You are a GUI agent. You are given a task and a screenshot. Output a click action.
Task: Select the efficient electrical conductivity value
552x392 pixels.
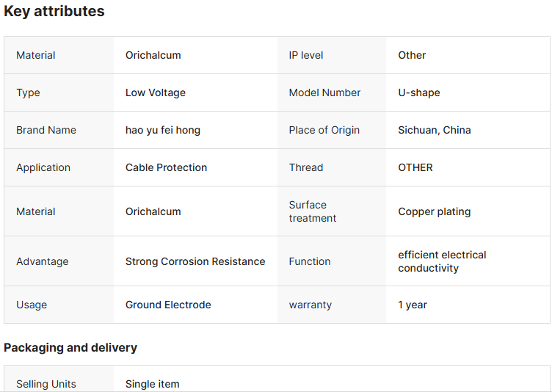pyautogui.click(x=442, y=261)
